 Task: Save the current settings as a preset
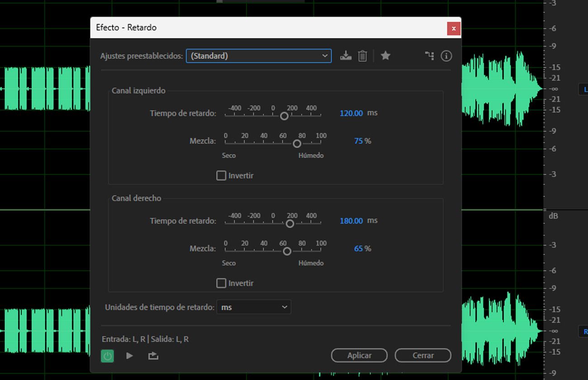click(x=346, y=56)
